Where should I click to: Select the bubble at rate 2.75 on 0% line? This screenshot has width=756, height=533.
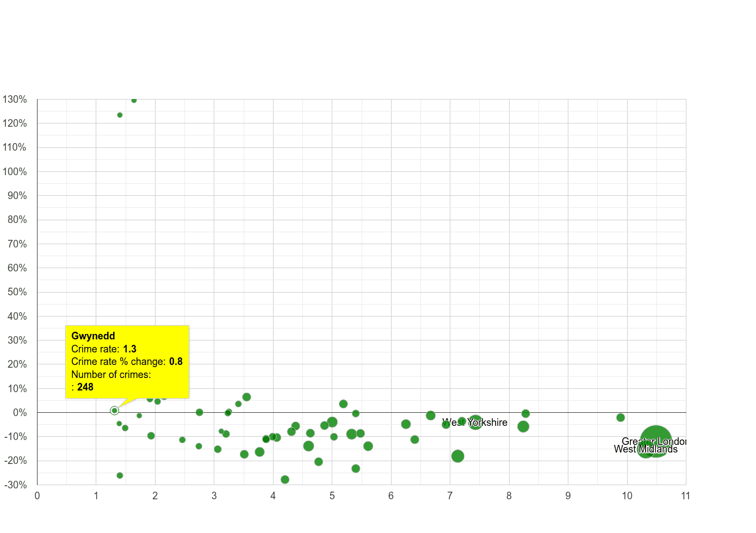click(199, 412)
